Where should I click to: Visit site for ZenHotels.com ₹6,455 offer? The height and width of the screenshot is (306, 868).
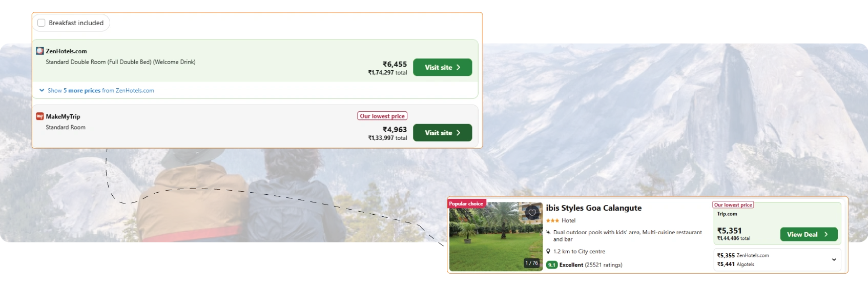(x=442, y=67)
